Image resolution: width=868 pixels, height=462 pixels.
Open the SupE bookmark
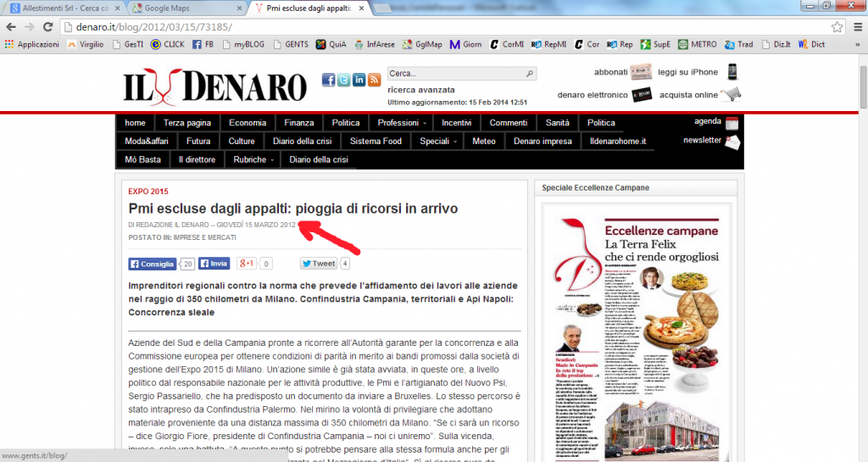coord(655,44)
